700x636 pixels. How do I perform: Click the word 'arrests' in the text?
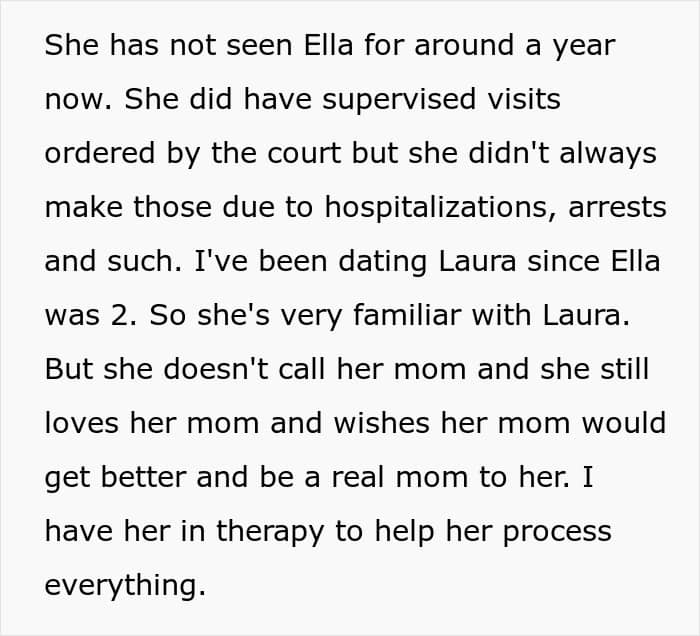pos(617,207)
